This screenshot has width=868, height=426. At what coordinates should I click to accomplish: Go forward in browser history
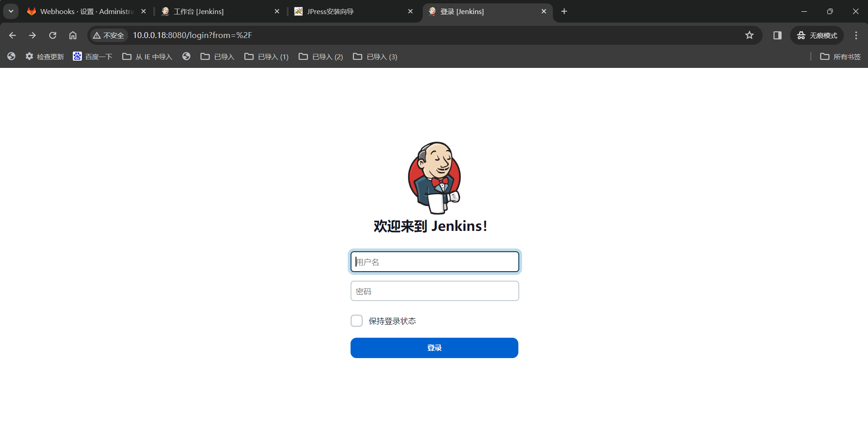[x=32, y=35]
